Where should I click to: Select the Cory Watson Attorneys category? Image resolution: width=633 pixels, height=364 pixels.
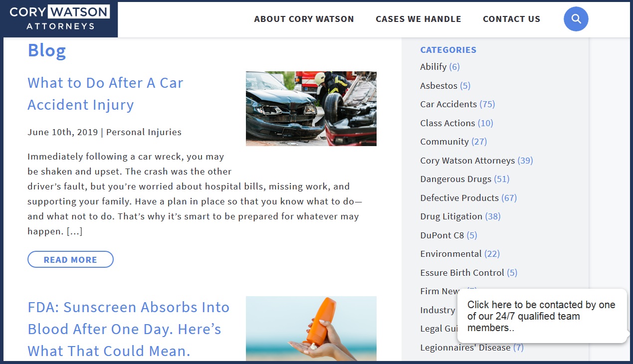coord(467,161)
